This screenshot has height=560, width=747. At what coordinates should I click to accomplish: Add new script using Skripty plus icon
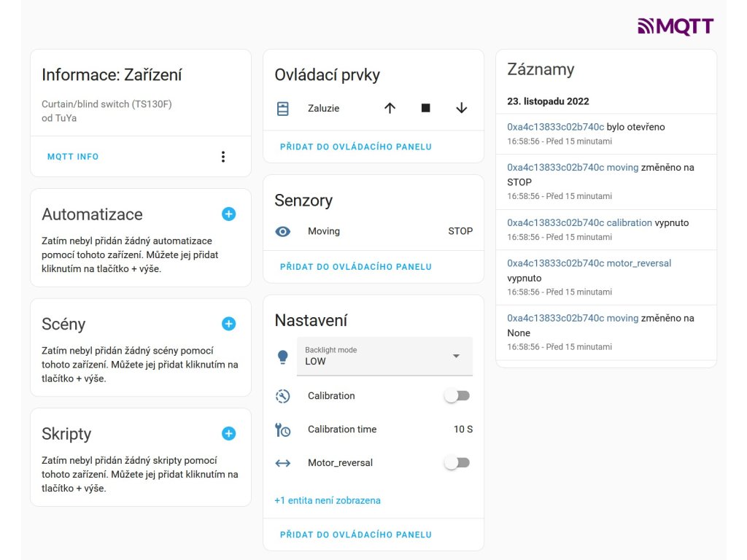pos(228,433)
